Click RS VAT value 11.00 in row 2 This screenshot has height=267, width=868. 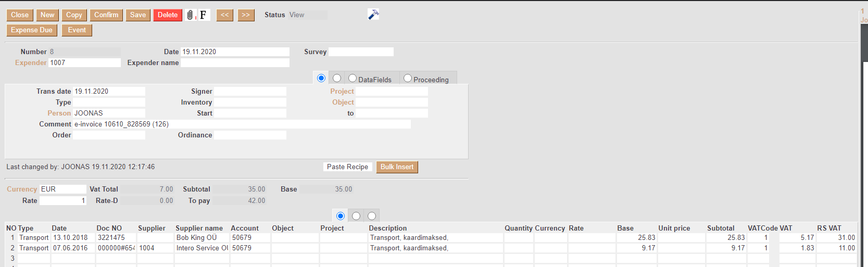click(x=836, y=248)
